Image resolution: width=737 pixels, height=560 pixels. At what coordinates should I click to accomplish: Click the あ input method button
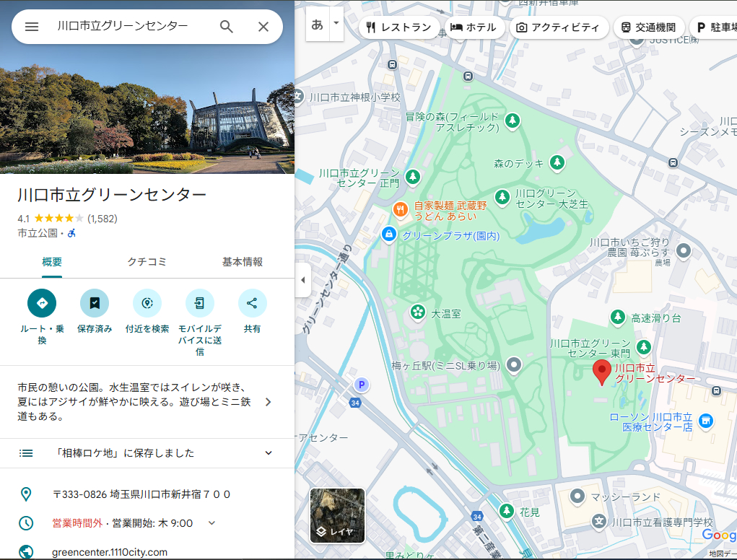pos(318,24)
